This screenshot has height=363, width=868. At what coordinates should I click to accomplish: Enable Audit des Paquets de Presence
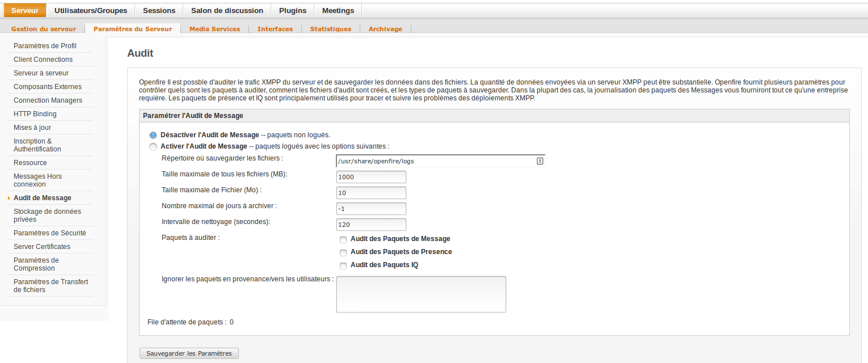tap(343, 252)
